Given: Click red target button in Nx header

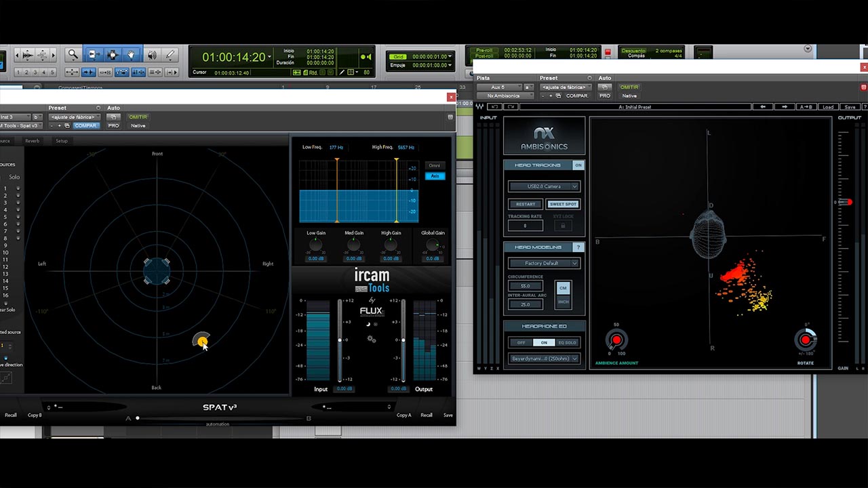Looking at the screenshot, I should (x=863, y=87).
